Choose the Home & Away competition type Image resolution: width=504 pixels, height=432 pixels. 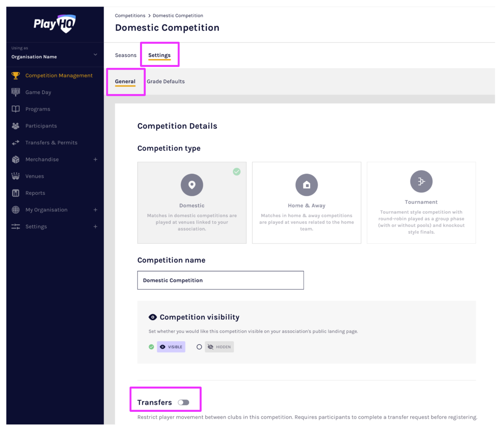pyautogui.click(x=306, y=202)
